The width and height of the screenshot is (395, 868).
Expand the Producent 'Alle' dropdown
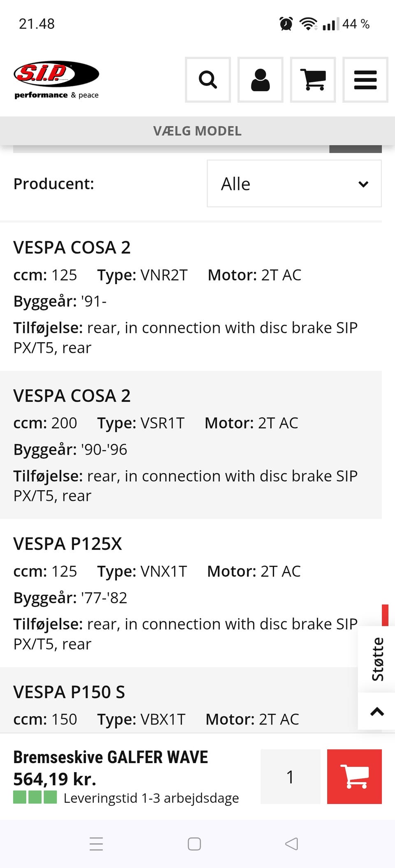pos(294,183)
